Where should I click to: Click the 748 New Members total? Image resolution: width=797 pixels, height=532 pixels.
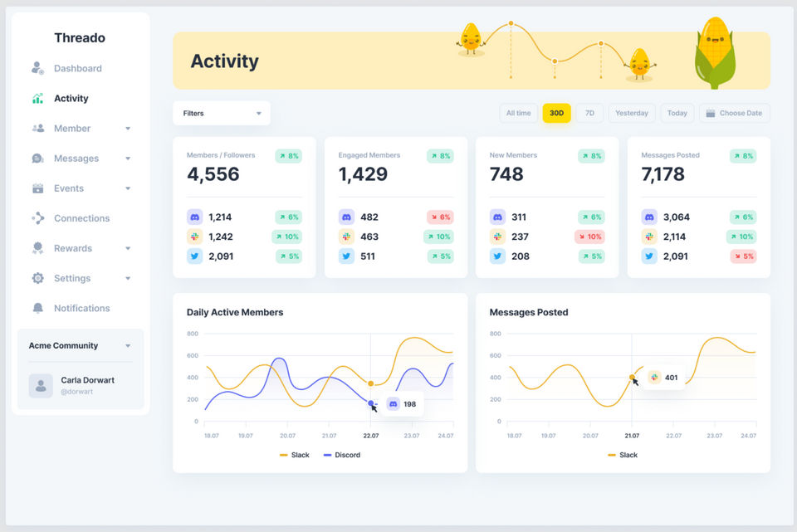coord(506,174)
